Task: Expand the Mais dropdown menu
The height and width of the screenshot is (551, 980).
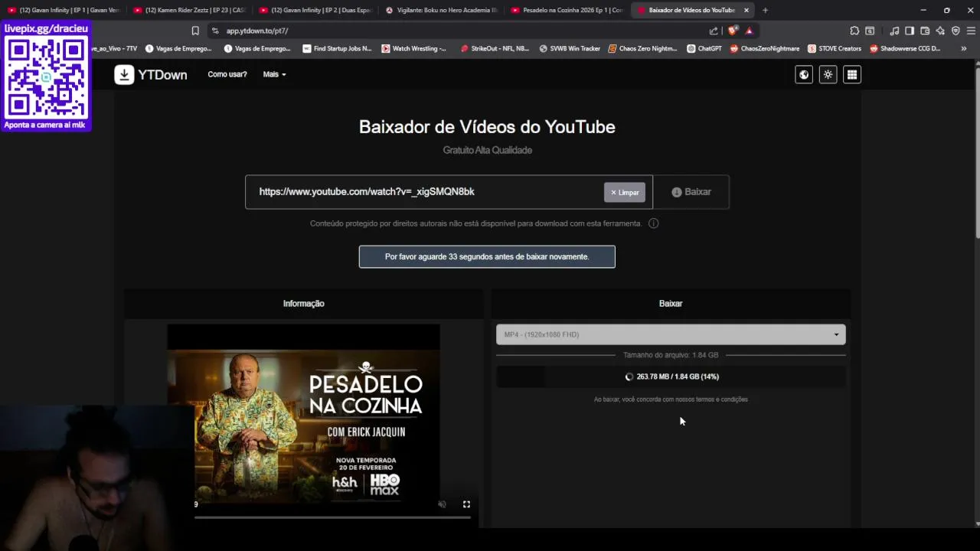Action: click(x=274, y=74)
